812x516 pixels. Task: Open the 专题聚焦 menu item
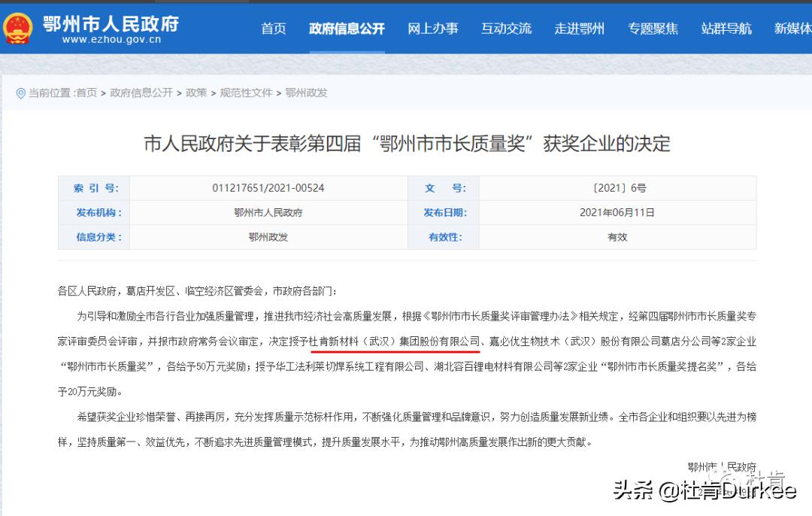tap(653, 29)
